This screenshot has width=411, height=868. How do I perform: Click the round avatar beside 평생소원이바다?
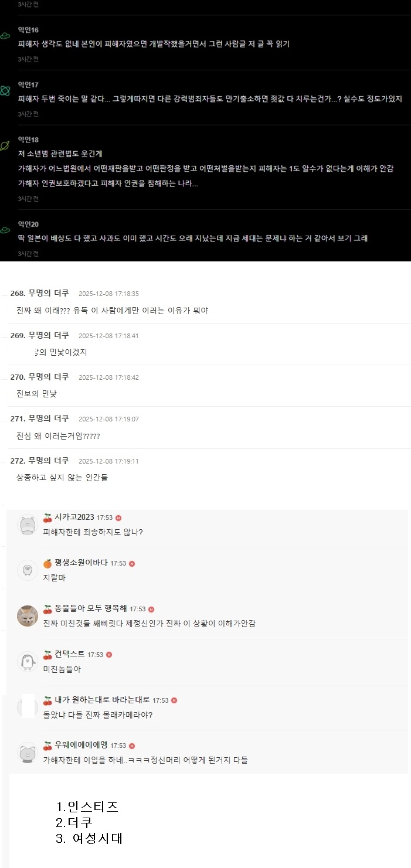[27, 570]
